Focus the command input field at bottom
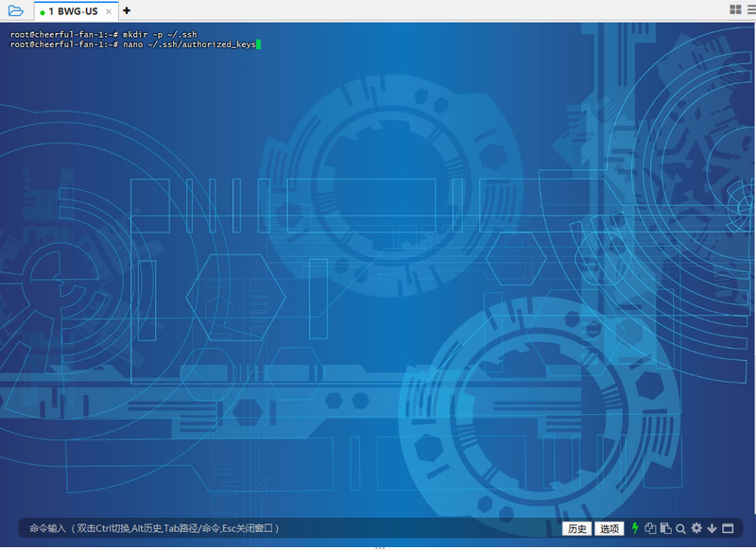The width and height of the screenshot is (756, 550). [x=283, y=527]
